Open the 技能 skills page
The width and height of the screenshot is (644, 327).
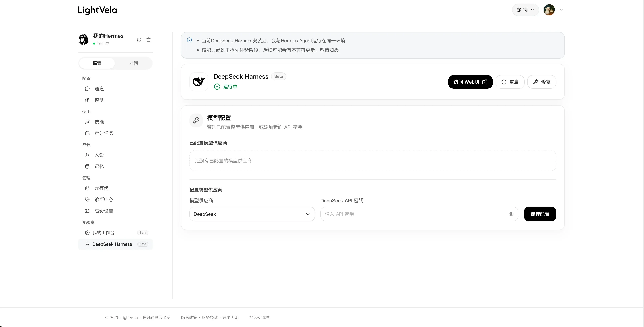pos(115,122)
